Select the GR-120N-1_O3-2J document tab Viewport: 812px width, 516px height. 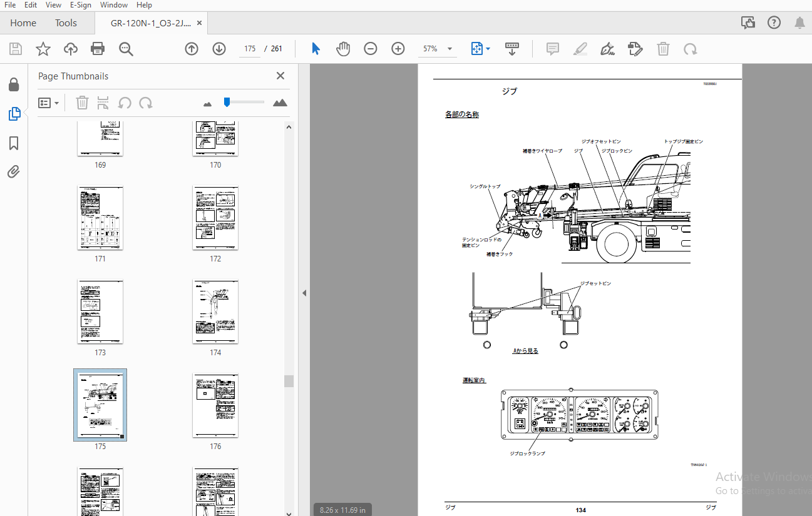coord(150,23)
